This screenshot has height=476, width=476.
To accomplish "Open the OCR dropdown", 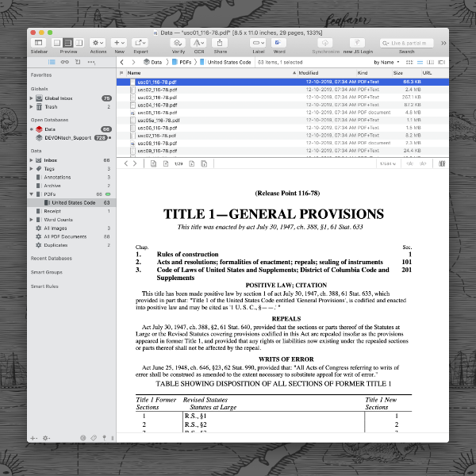I will [x=199, y=43].
